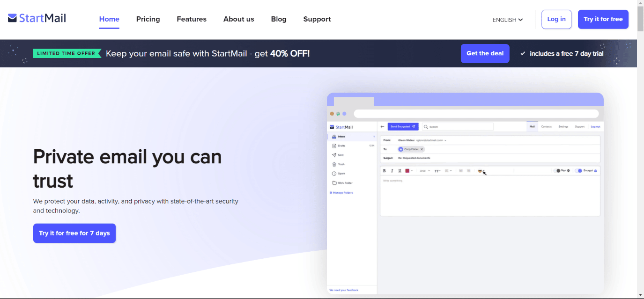This screenshot has height=299, width=644.
Task: Insert a numbered list
Action: 461,171
